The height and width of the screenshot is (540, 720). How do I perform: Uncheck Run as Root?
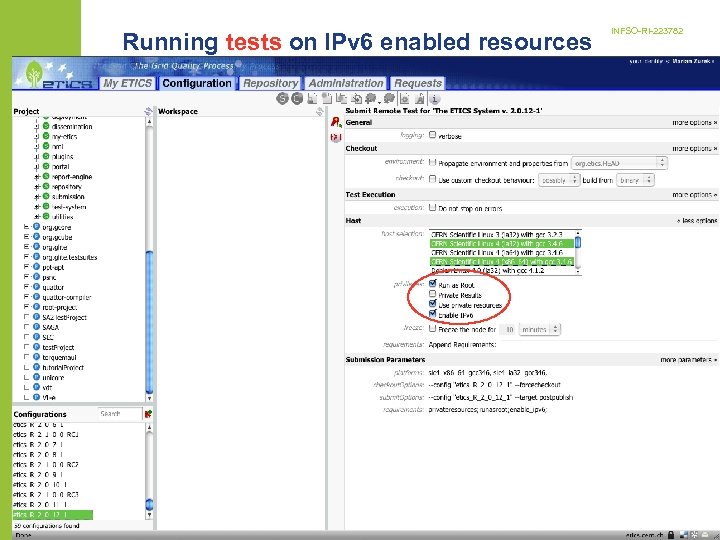tap(433, 284)
